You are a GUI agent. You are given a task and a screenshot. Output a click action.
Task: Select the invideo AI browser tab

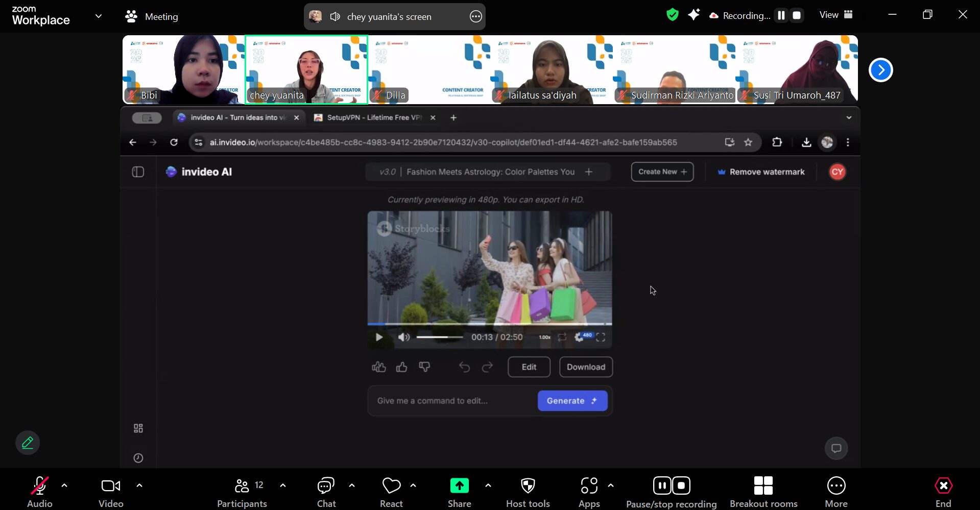(x=238, y=117)
